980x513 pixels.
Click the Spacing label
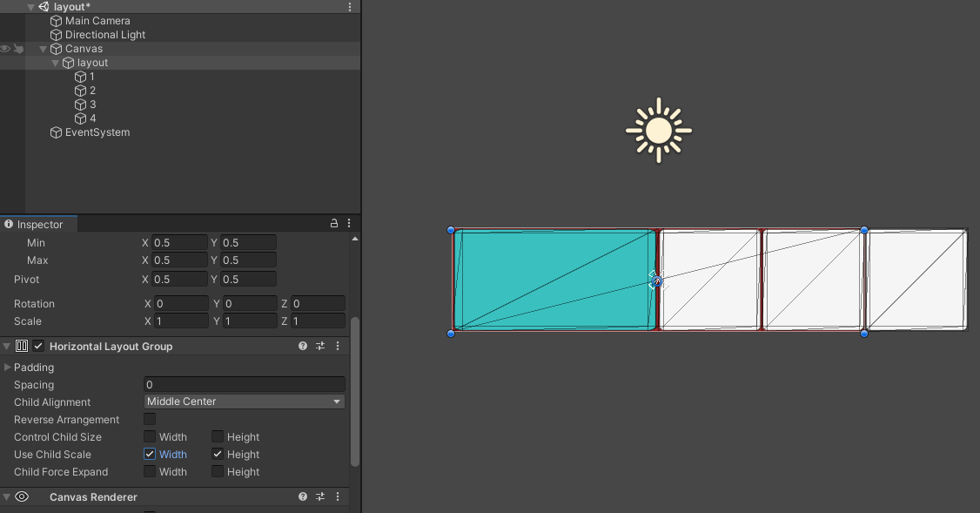pyautogui.click(x=34, y=385)
